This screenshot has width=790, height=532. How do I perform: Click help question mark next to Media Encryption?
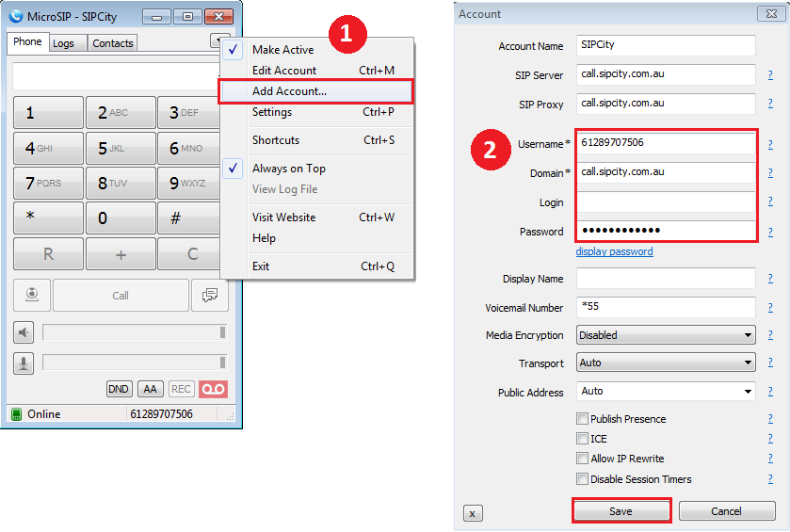pyautogui.click(x=770, y=335)
